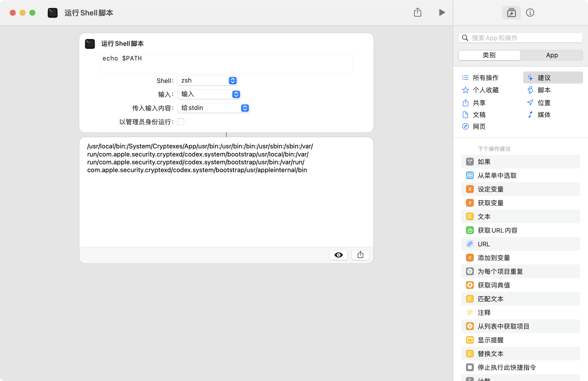Click the share icon in the title bar

[417, 12]
